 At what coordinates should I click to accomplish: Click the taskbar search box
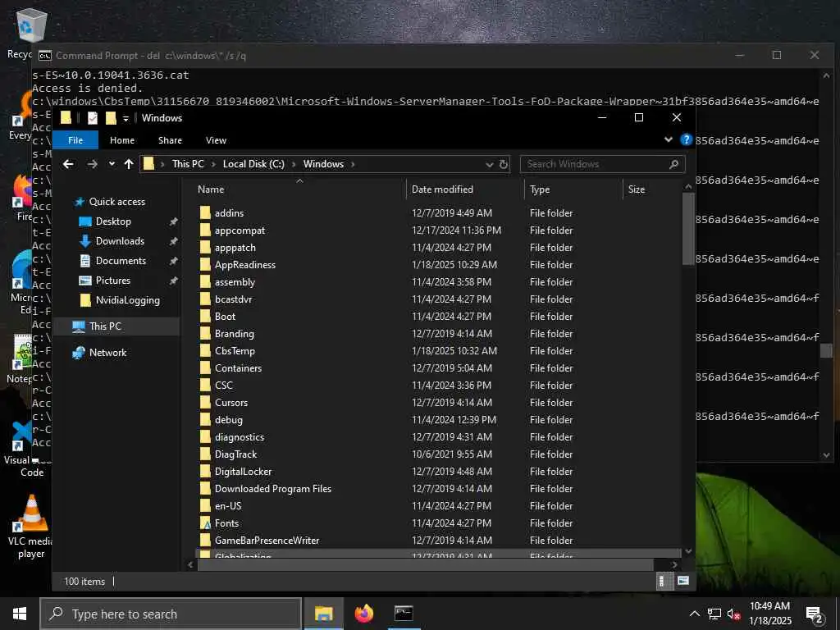tap(171, 614)
